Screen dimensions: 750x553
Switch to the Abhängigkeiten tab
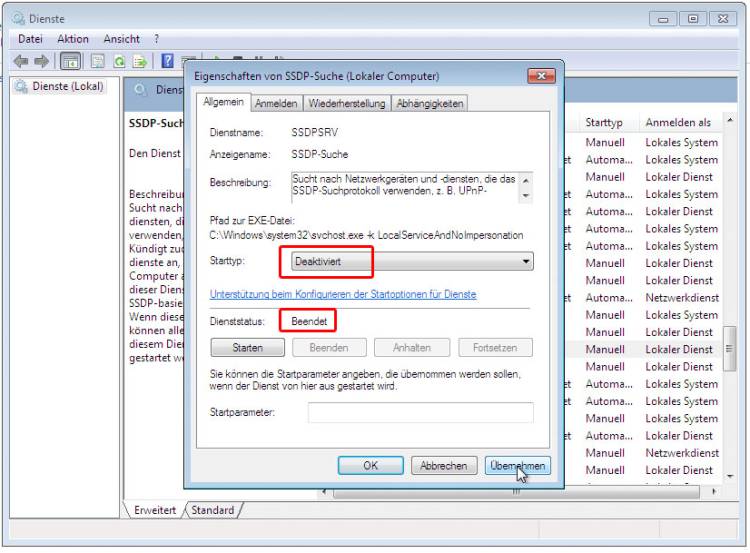tap(429, 103)
